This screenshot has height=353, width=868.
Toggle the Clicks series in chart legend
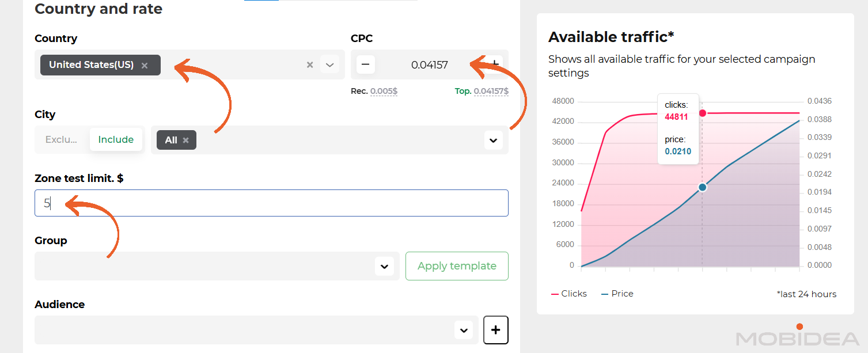(x=569, y=294)
